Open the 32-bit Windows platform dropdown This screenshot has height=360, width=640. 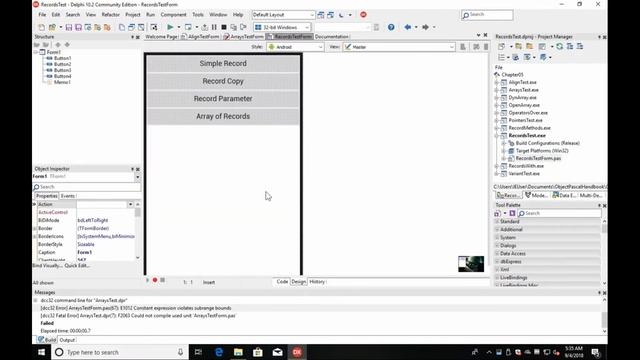tap(307, 27)
